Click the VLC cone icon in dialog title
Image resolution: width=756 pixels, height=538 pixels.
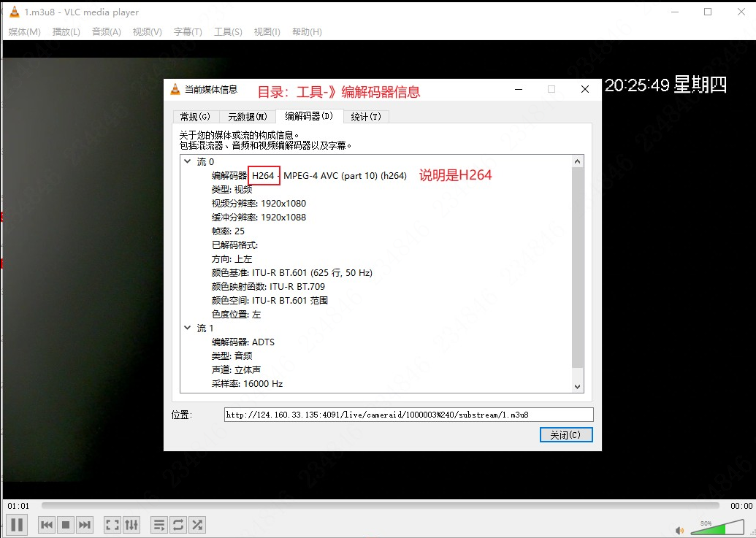[x=175, y=89]
